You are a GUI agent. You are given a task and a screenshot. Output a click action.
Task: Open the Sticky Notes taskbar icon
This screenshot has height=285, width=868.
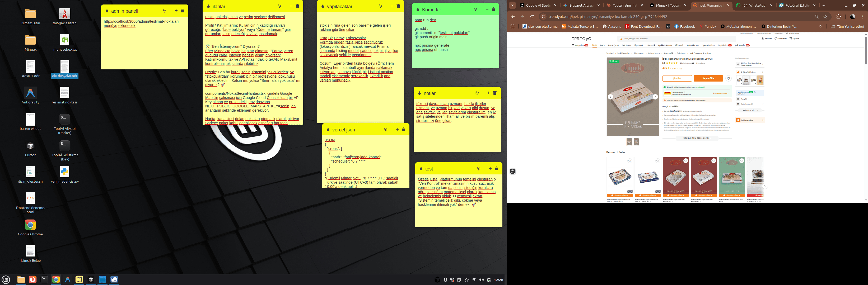[x=79, y=279]
